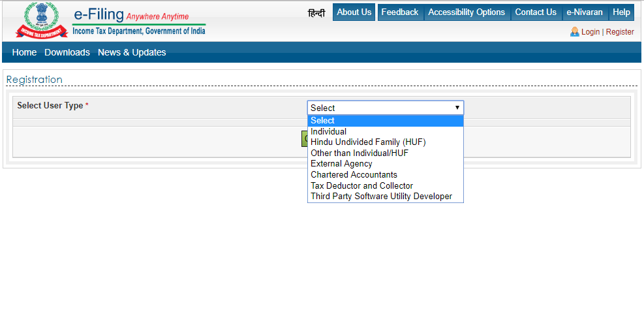Select Chartered Accountants option
The image size is (644, 333).
tap(386, 175)
